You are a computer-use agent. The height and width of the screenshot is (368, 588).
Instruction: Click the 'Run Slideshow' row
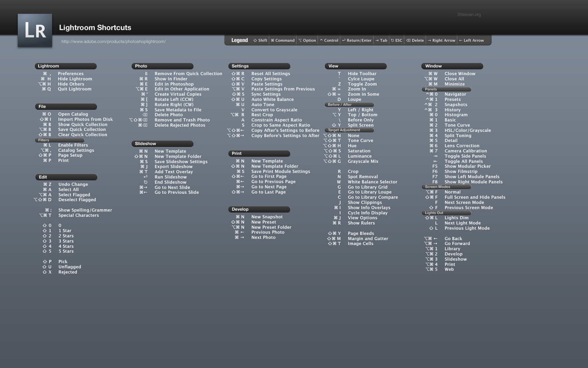(x=165, y=177)
